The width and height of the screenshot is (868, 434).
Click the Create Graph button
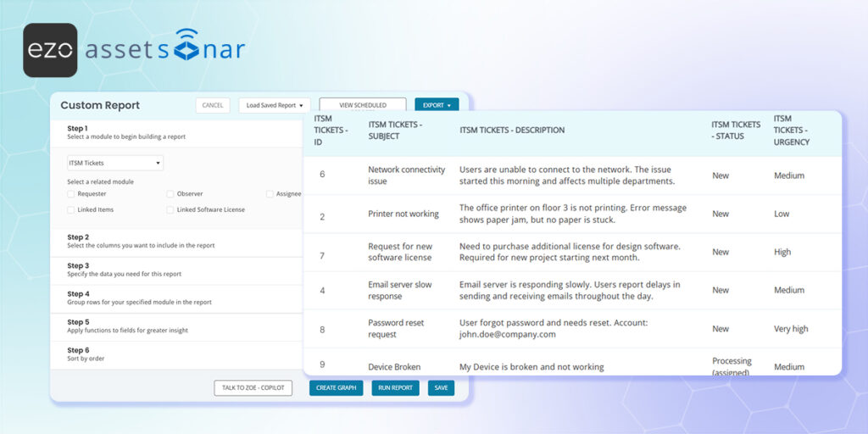click(x=336, y=388)
